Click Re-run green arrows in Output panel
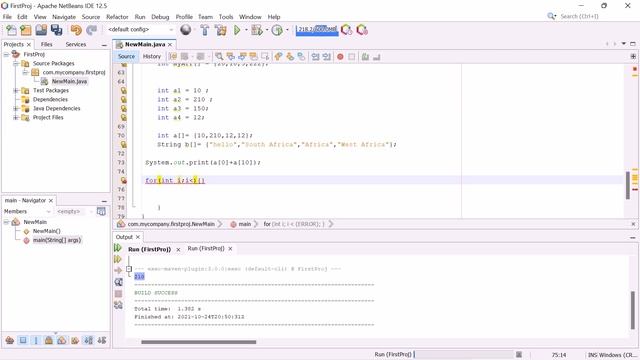This screenshot has width=640, height=360. [118, 248]
